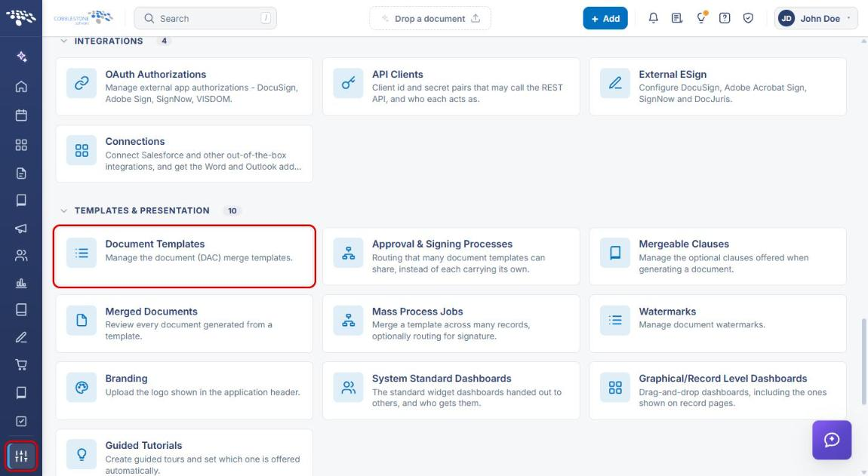Open the shopping cart icon in sidebar

(21, 365)
